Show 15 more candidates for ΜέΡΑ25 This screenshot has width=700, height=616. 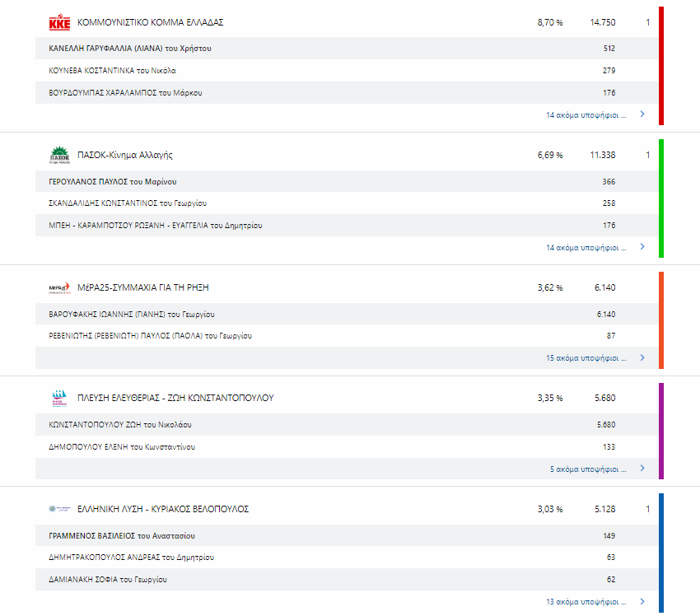tap(586, 358)
